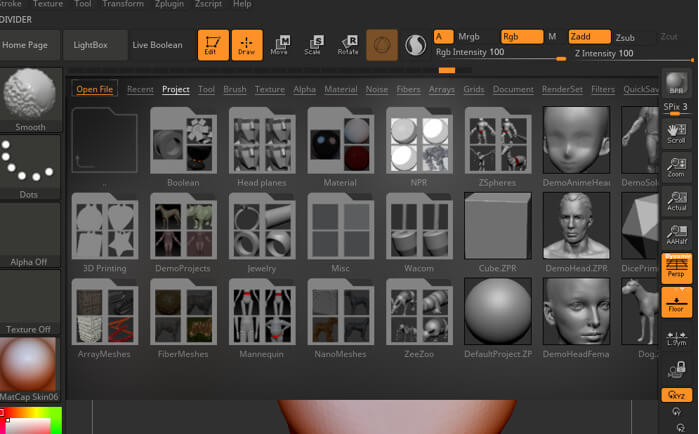Open the Dots stroke selector
Image resolution: width=699 pixels, height=434 pixels.
[30, 166]
